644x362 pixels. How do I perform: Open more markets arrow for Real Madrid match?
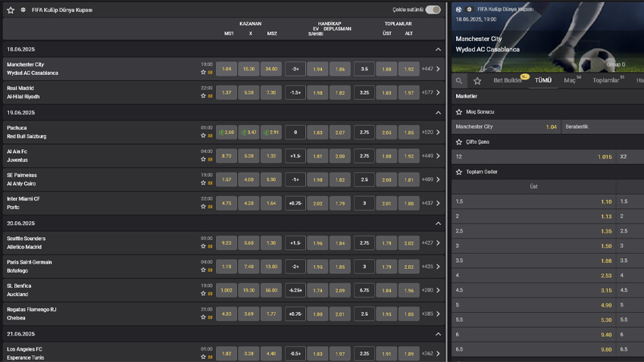pyautogui.click(x=438, y=92)
